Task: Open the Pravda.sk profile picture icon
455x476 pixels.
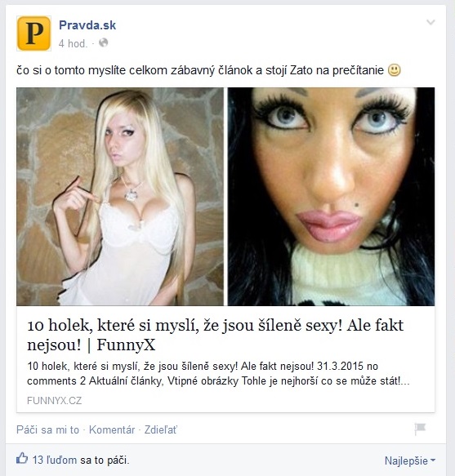Action: tap(33, 33)
